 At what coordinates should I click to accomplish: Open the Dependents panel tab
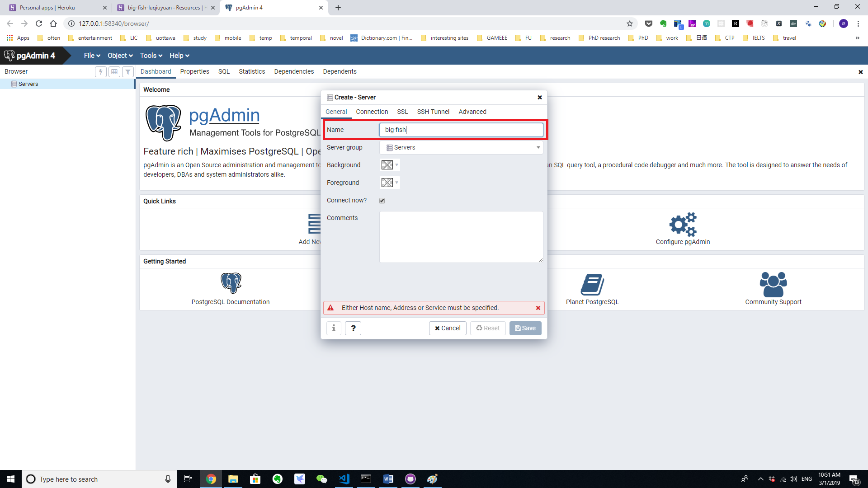pos(340,71)
